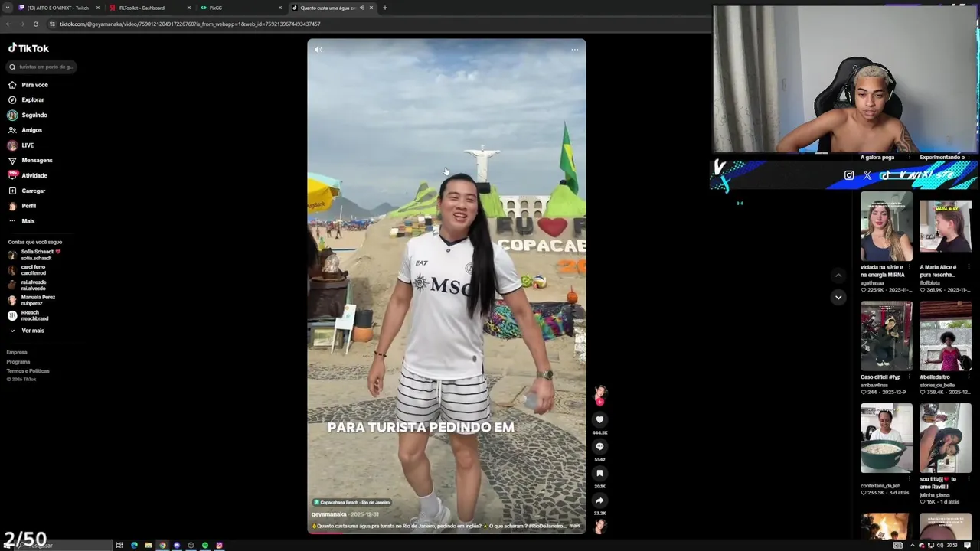Mute the TikTok tab via its speaker icon
The image size is (980, 551).
361,8
